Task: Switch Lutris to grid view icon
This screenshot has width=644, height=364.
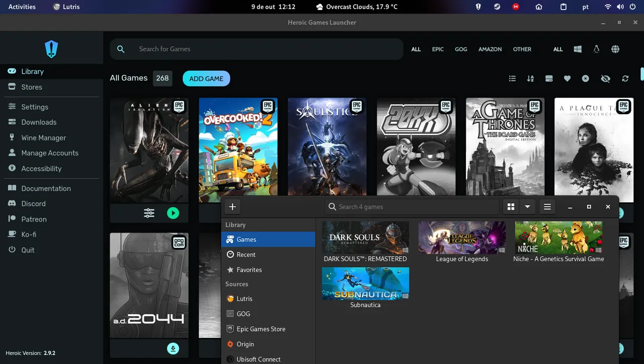Action: pos(511,207)
